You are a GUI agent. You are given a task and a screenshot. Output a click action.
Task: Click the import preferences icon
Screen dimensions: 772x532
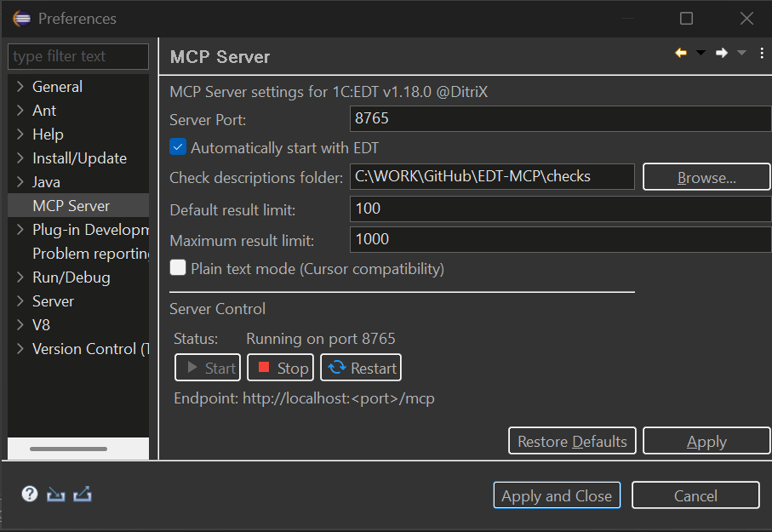55,494
